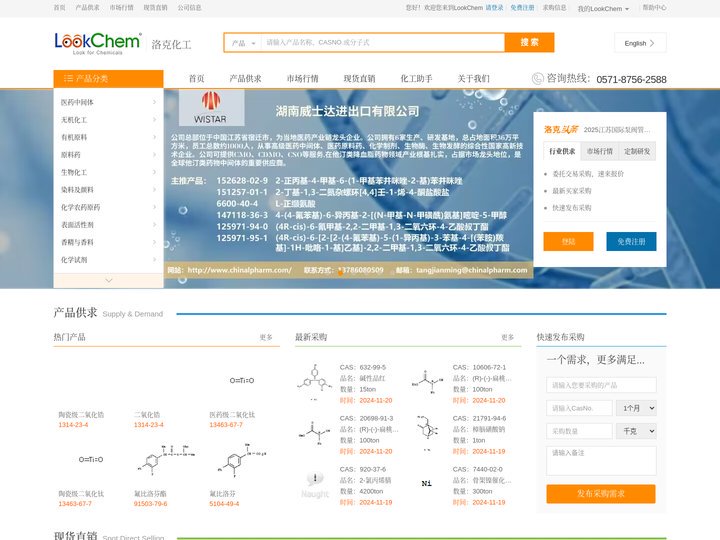Screen dimensions: 720x540
Task: Open the 委托交易采购 news item
Action: (x=588, y=174)
